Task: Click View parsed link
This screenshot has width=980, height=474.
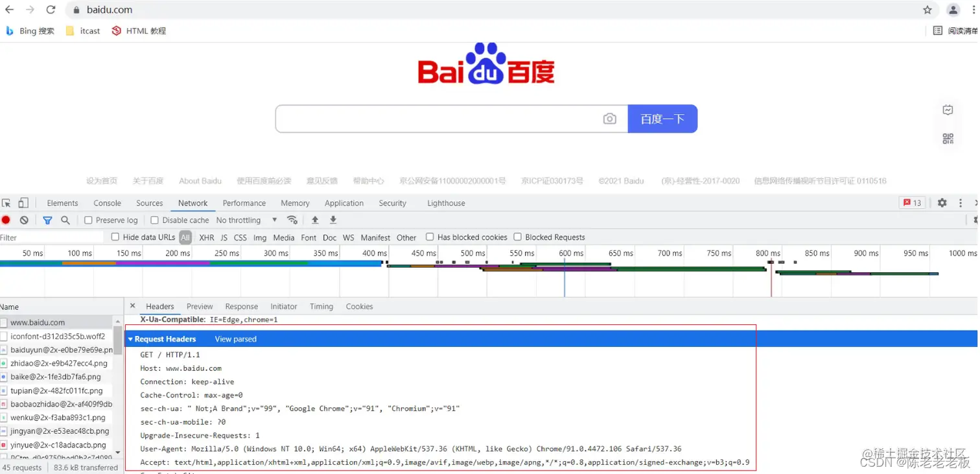Action: (x=236, y=339)
